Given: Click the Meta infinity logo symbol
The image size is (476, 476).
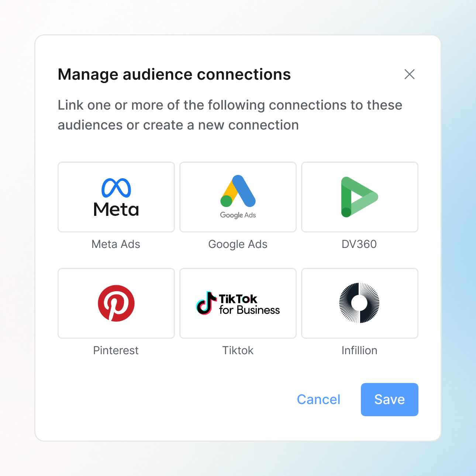Looking at the screenshot, I should click(116, 188).
